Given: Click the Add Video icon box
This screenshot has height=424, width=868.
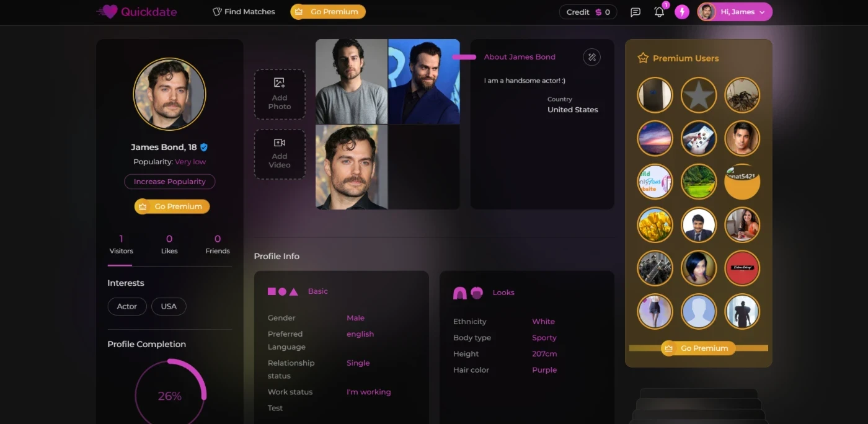Looking at the screenshot, I should coord(280,154).
